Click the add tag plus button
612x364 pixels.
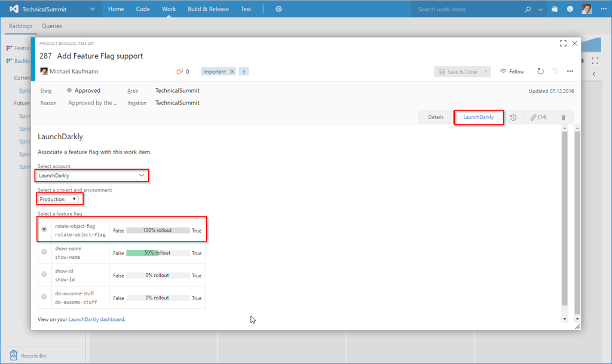coord(244,72)
